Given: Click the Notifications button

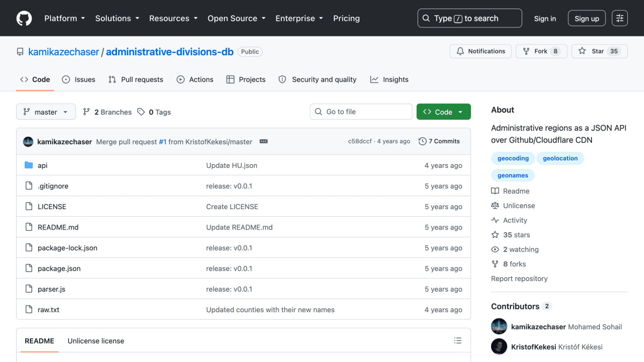Looking at the screenshot, I should (x=480, y=51).
